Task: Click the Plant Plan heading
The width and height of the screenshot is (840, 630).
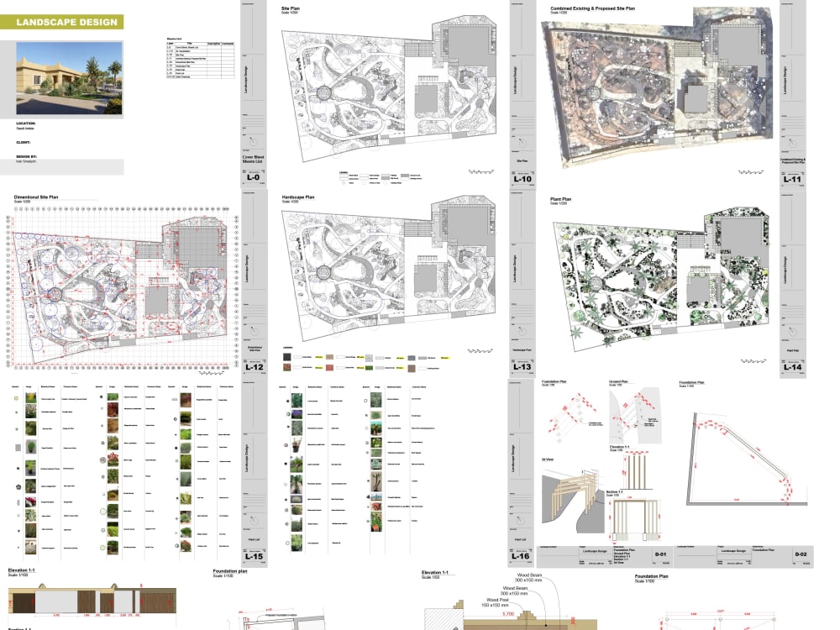Action: click(560, 199)
